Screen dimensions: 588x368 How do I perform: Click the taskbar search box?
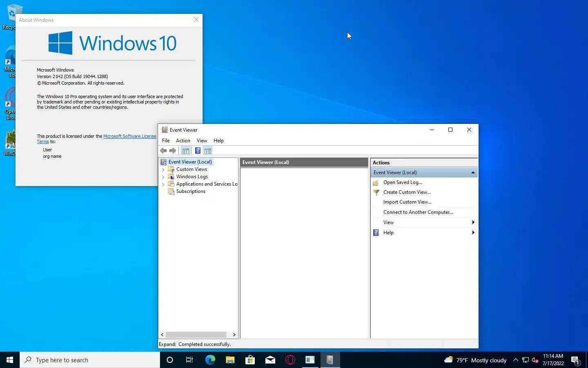90,360
